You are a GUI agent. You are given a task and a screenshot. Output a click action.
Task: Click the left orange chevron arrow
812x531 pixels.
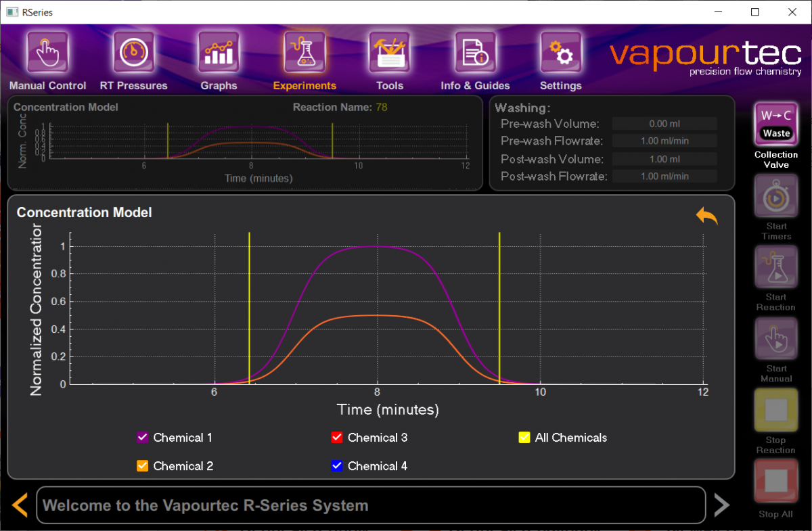tap(19, 505)
